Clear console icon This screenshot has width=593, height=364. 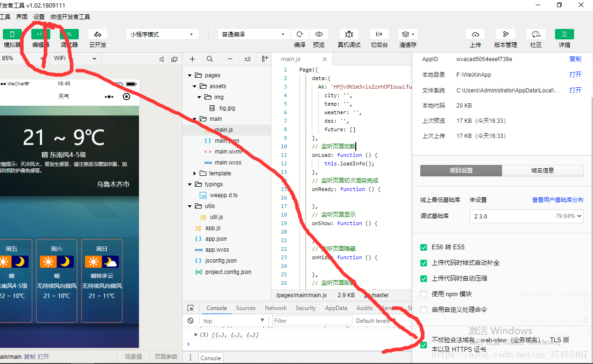pos(190,321)
